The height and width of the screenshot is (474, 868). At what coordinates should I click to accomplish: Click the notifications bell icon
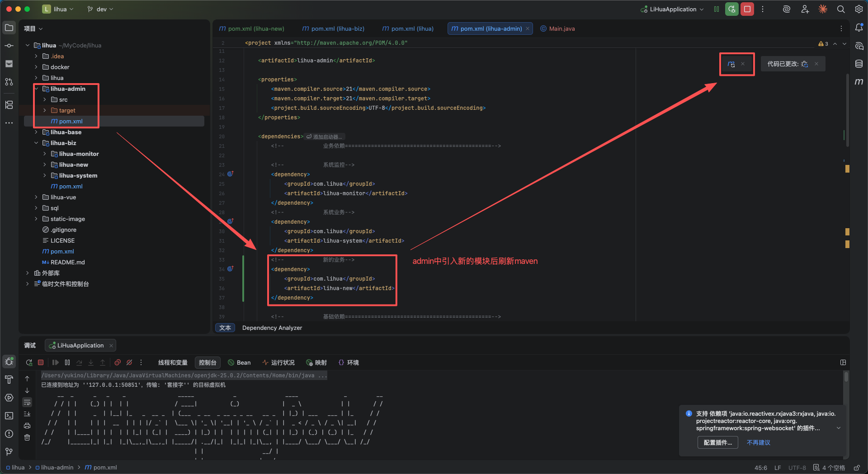click(x=859, y=28)
